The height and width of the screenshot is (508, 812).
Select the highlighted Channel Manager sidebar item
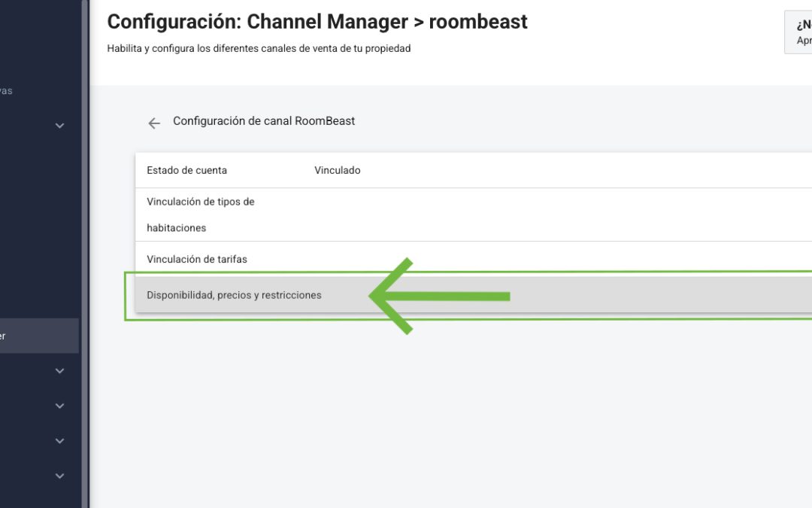(x=39, y=336)
